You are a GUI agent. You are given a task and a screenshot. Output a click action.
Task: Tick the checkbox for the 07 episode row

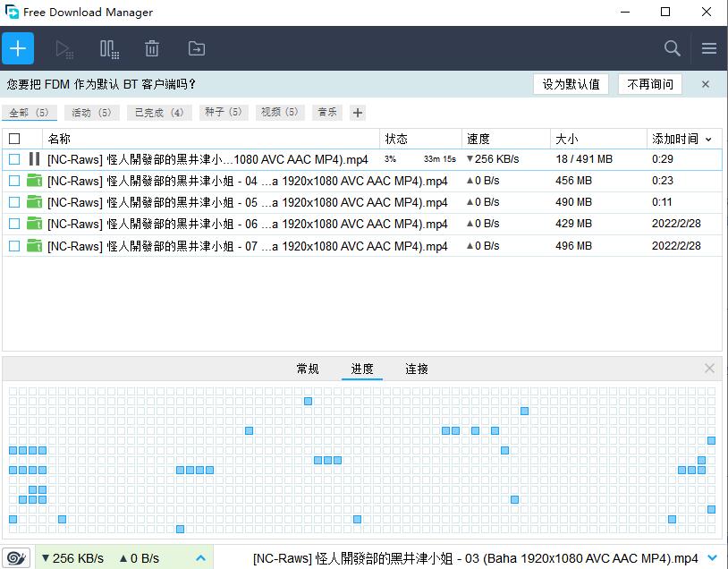coord(13,246)
